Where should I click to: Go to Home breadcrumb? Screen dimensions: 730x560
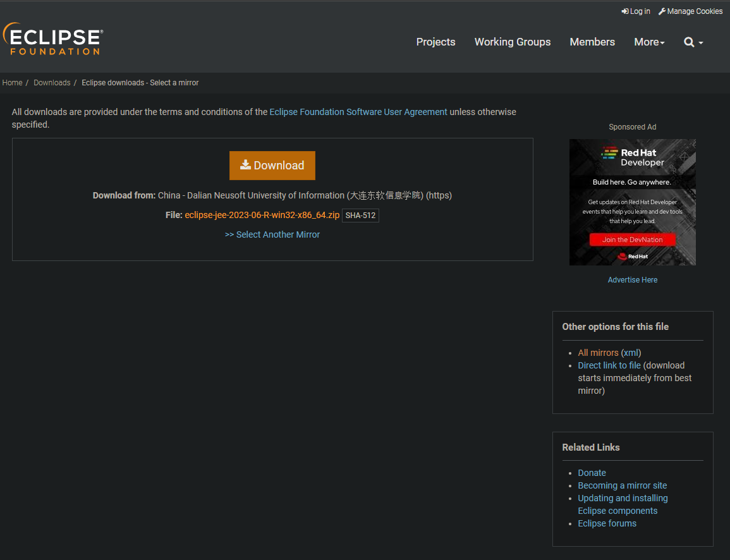(12, 82)
